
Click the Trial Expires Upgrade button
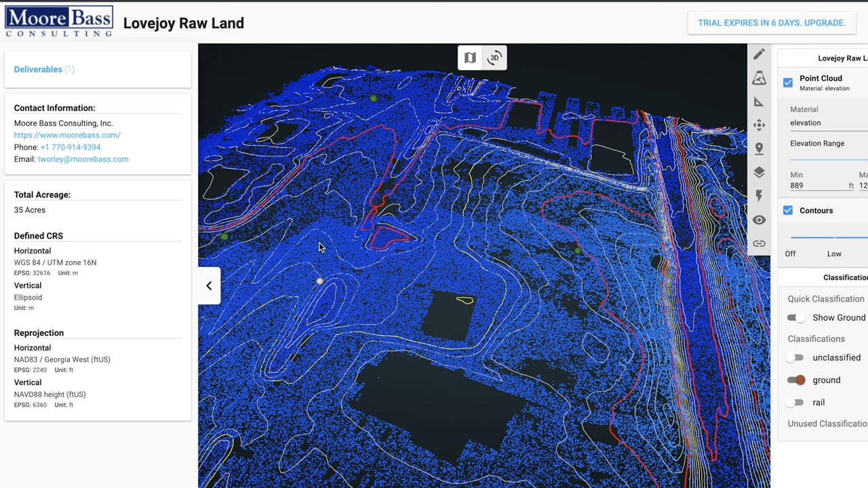772,23
